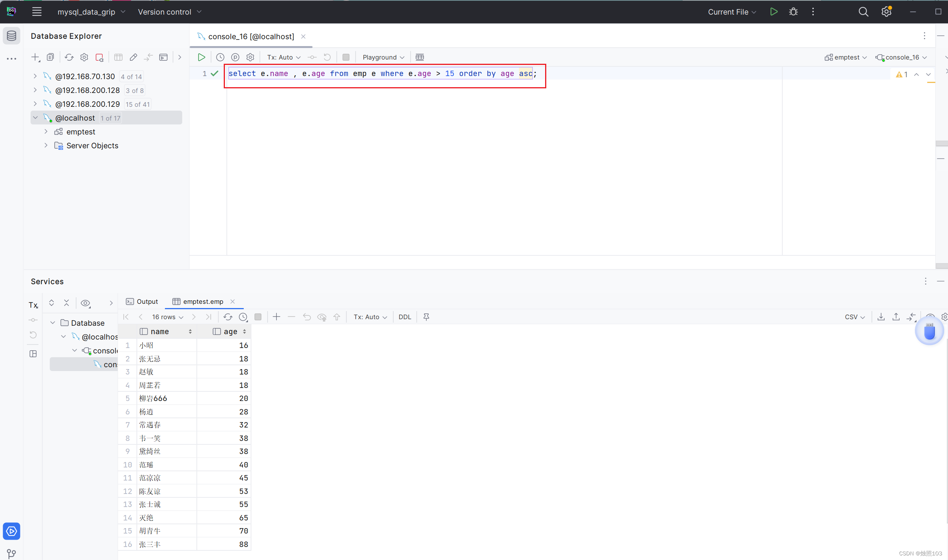Run the query with the green Execute button
This screenshot has width=948, height=560.
[x=201, y=57]
